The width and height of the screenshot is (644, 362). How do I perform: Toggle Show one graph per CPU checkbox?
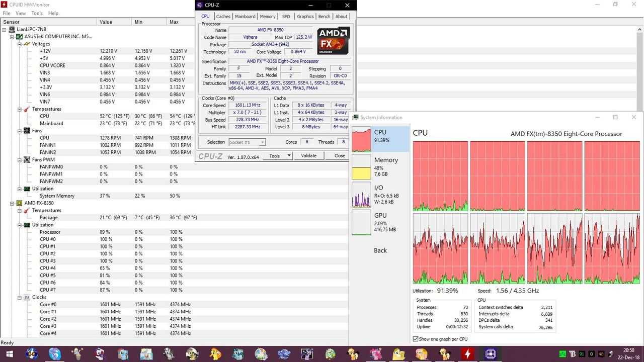coord(416,339)
